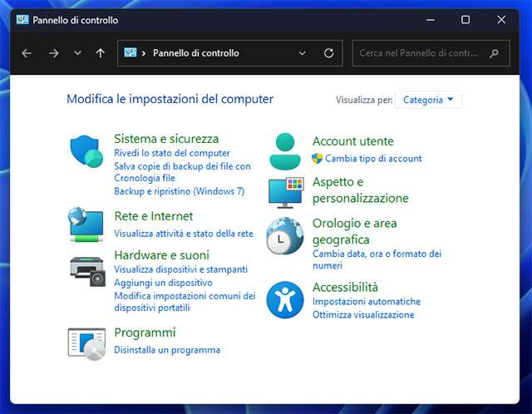The height and width of the screenshot is (414, 532).
Task: Go forward with the right arrow
Action: tap(53, 53)
